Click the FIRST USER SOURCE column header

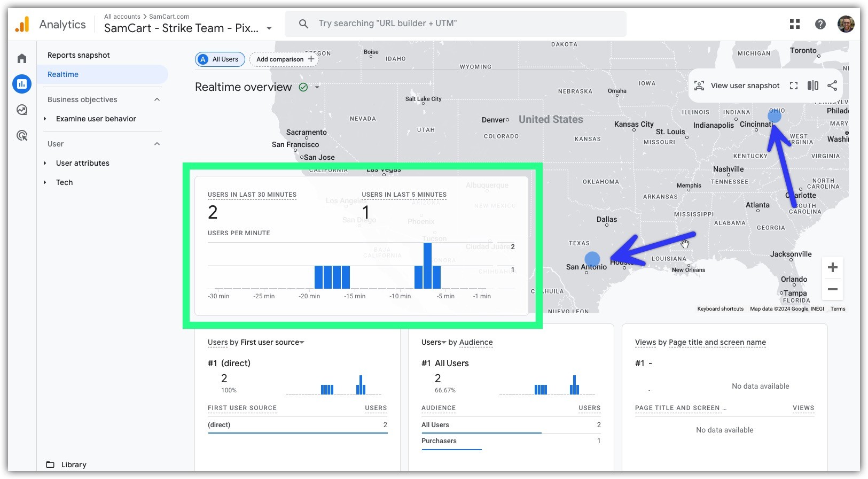[x=242, y=408]
